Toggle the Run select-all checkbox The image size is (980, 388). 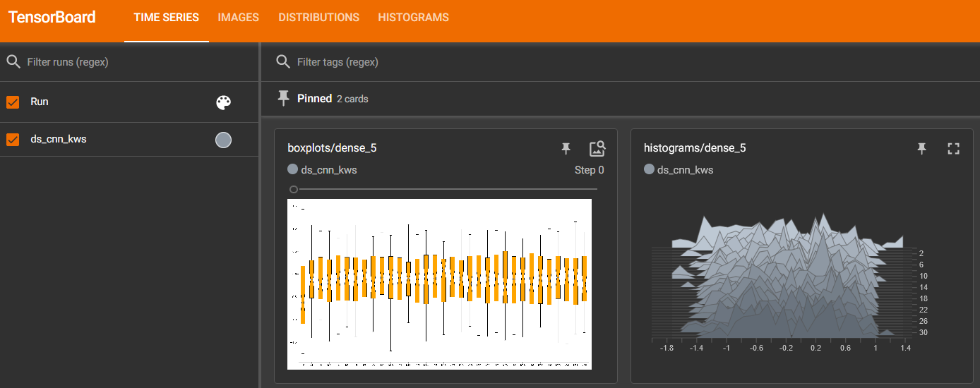(13, 102)
